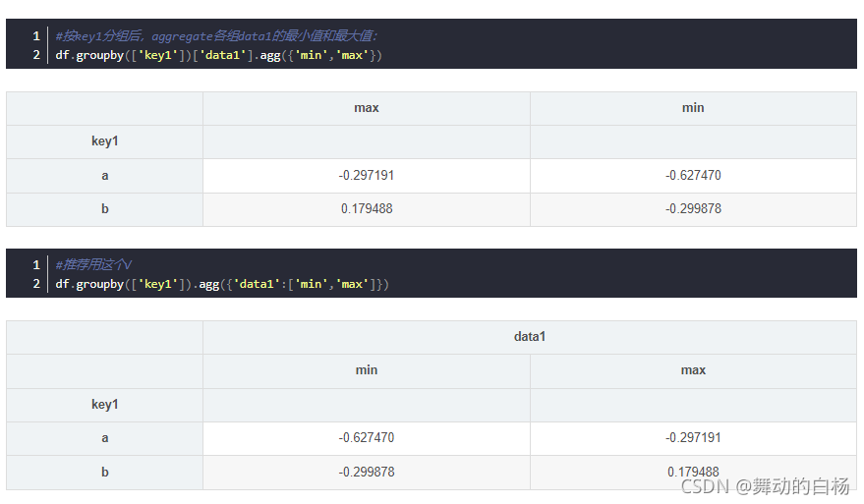Click the 'key1' index label in the upper table

tap(105, 141)
